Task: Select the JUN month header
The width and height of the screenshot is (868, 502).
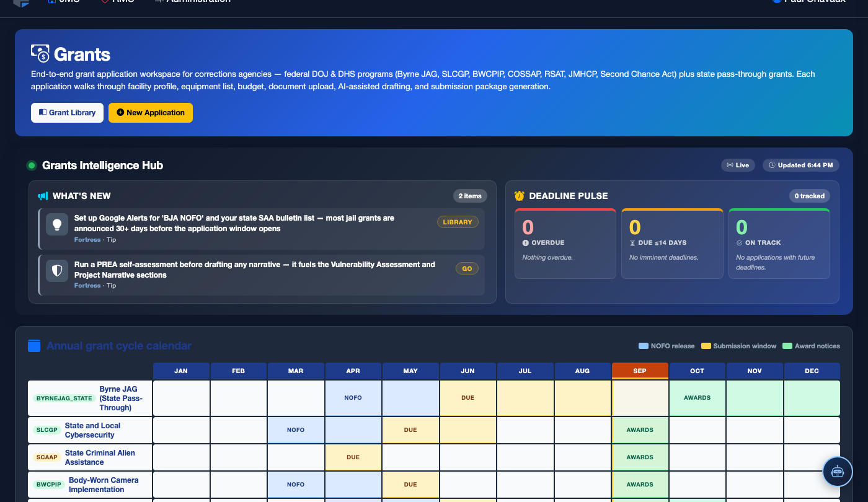Action: 468,371
